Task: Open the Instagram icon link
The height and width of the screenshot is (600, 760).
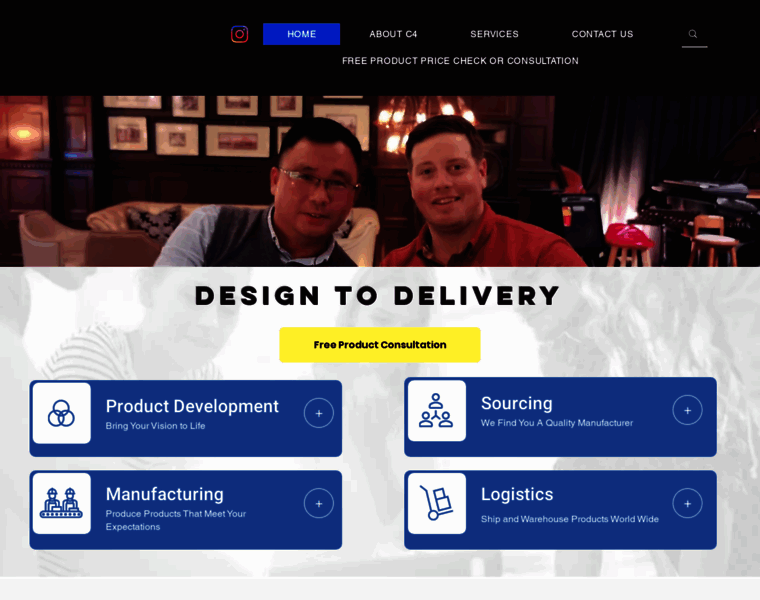Action: click(x=239, y=34)
